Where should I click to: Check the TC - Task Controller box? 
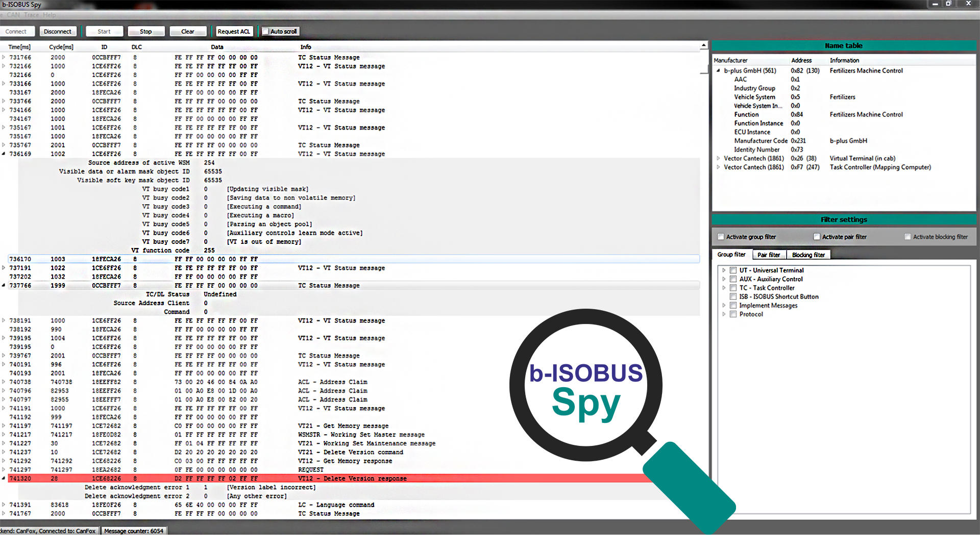pyautogui.click(x=733, y=288)
